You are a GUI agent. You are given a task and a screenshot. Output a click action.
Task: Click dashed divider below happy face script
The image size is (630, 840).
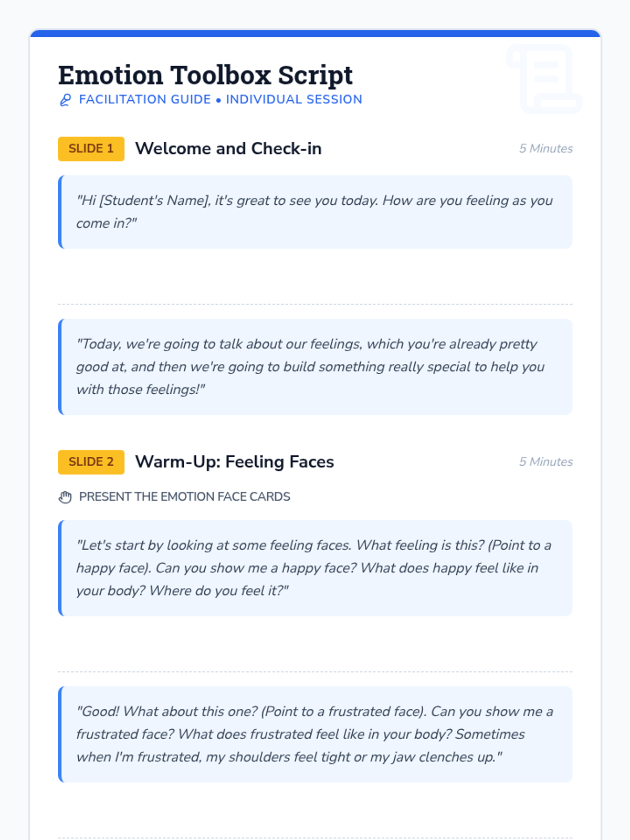[x=315, y=671]
